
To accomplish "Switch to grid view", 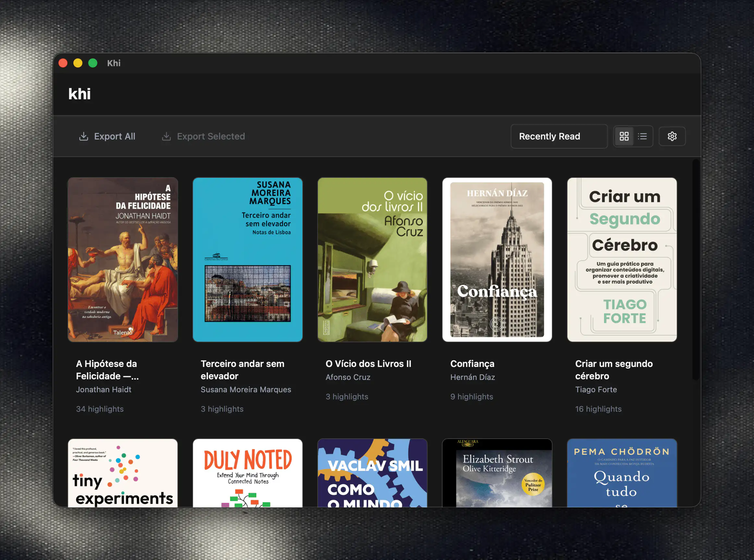I will [624, 136].
